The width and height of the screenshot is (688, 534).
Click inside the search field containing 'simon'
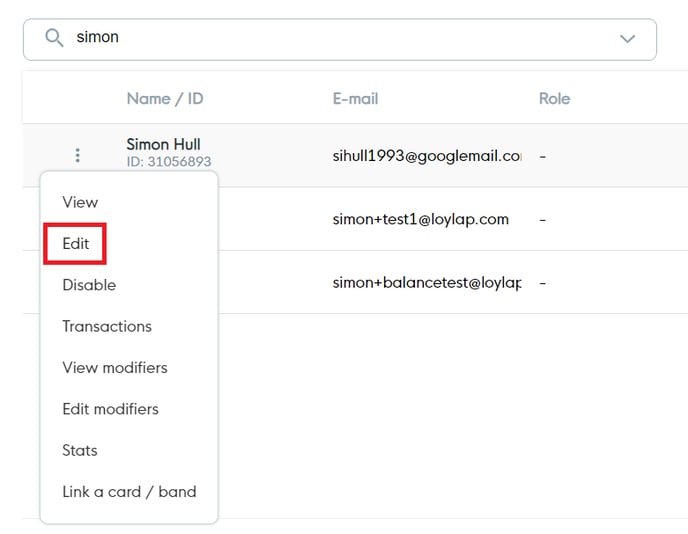coord(330,38)
